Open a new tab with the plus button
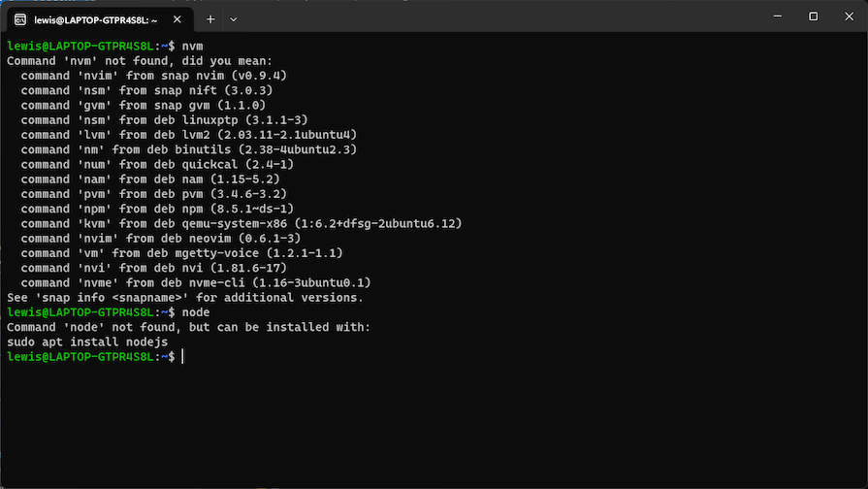The image size is (868, 489). click(x=210, y=18)
